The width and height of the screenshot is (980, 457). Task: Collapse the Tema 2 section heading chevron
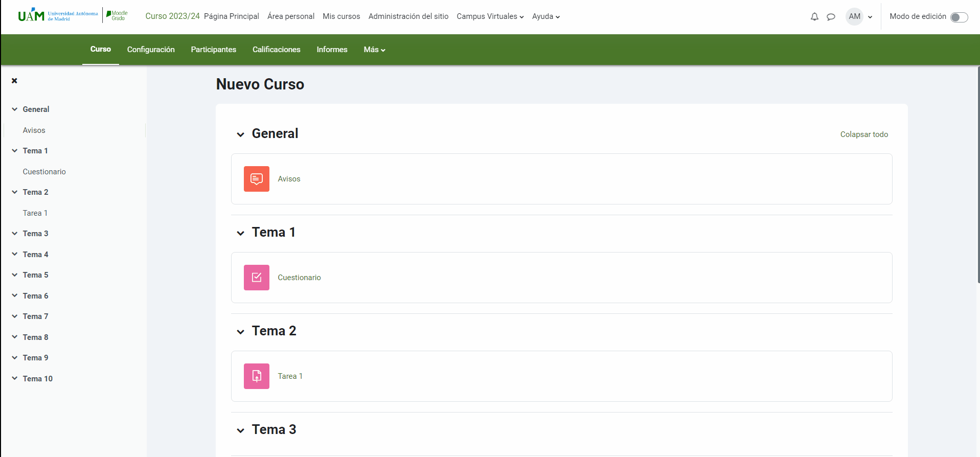point(240,332)
